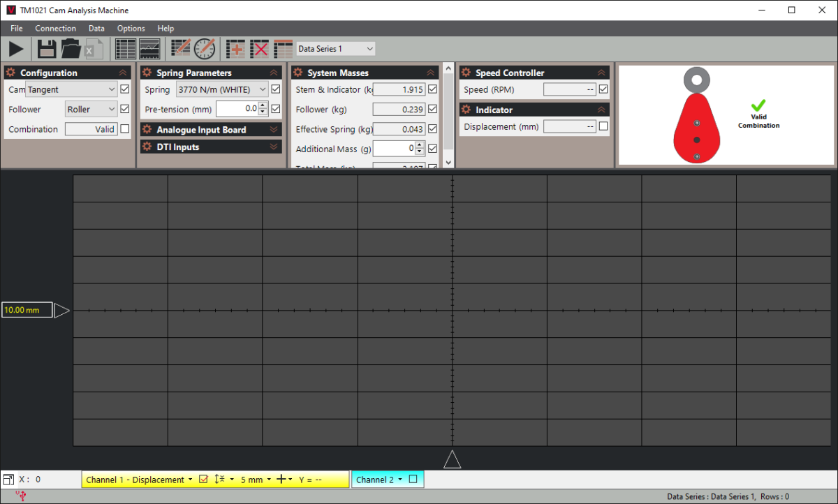Open the Connection menu
The height and width of the screenshot is (504, 838).
click(55, 29)
